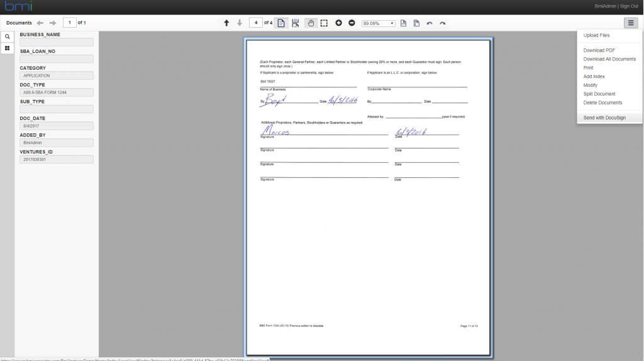Select continuous page view icon
Screen dimensions: 644x361
(x=296, y=23)
